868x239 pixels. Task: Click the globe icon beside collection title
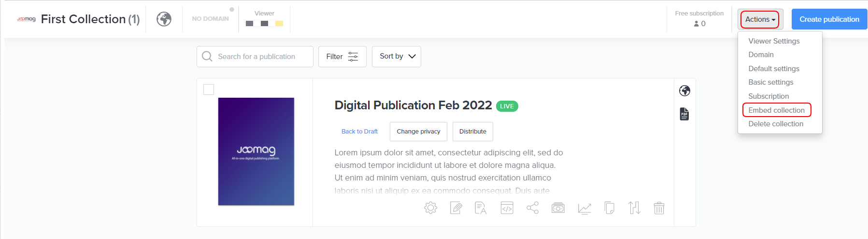164,19
